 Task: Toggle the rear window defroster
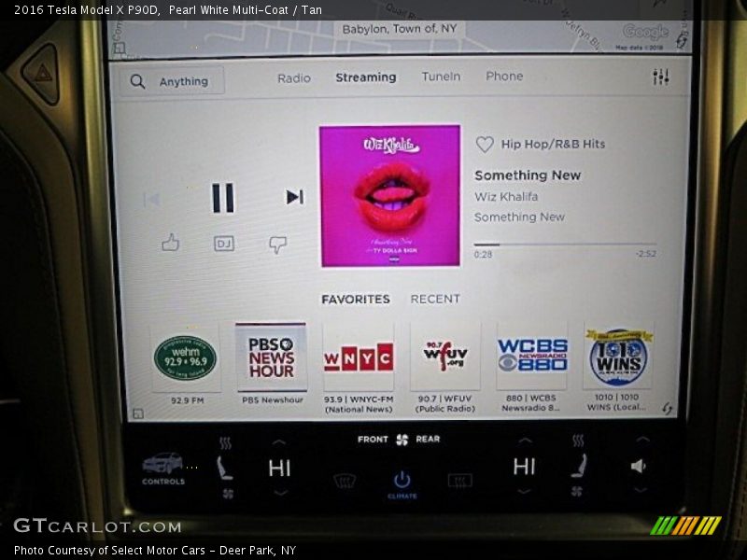coord(460,481)
